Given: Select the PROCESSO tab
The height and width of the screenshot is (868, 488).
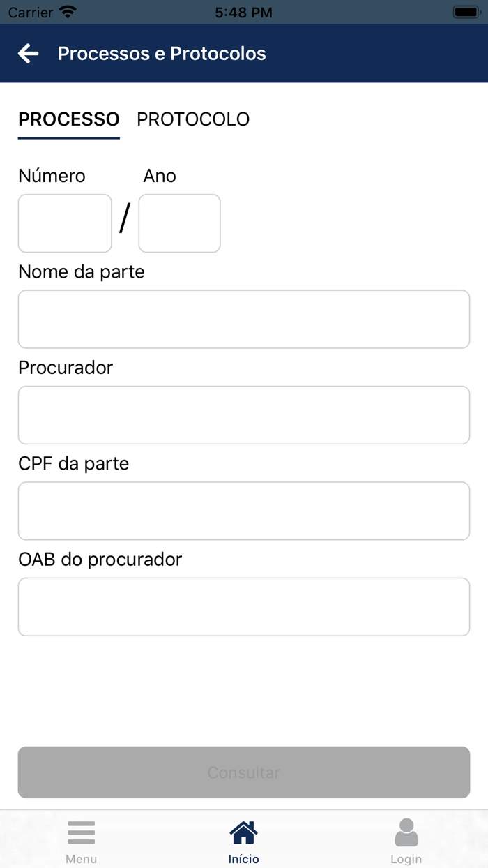Looking at the screenshot, I should (68, 119).
